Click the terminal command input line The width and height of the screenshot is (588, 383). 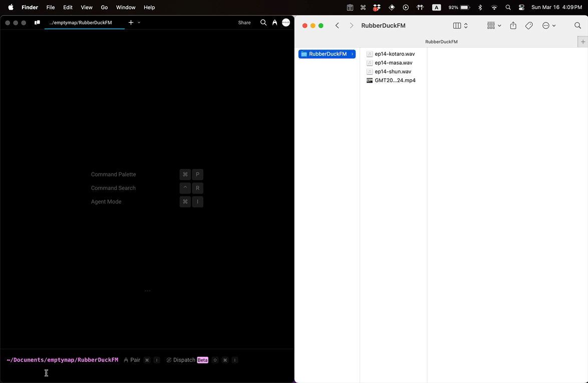point(147,373)
